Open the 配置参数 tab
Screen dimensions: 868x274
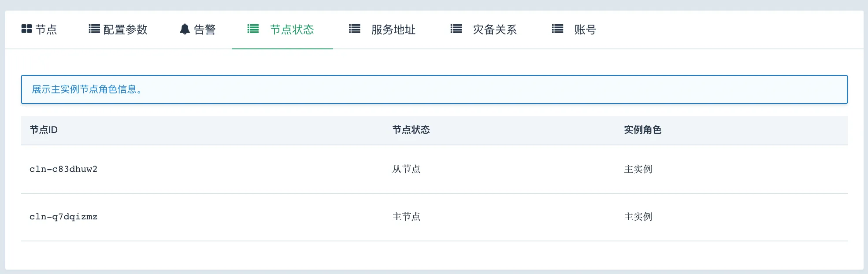[x=125, y=30]
